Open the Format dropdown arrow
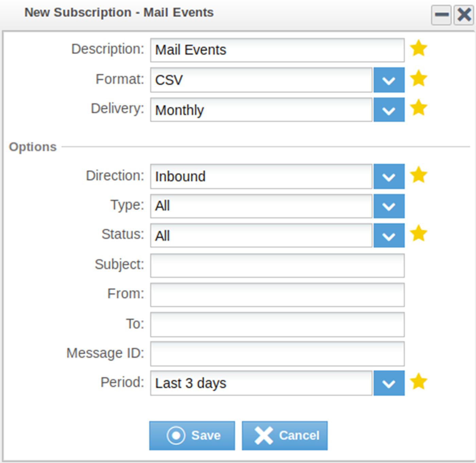The image size is (476, 463). point(389,80)
